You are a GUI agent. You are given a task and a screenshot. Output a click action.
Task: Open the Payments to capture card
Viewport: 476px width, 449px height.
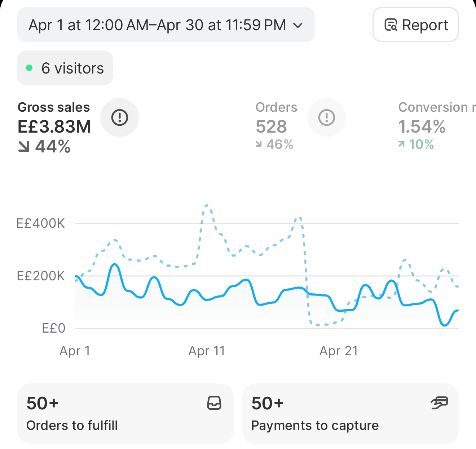(350, 414)
